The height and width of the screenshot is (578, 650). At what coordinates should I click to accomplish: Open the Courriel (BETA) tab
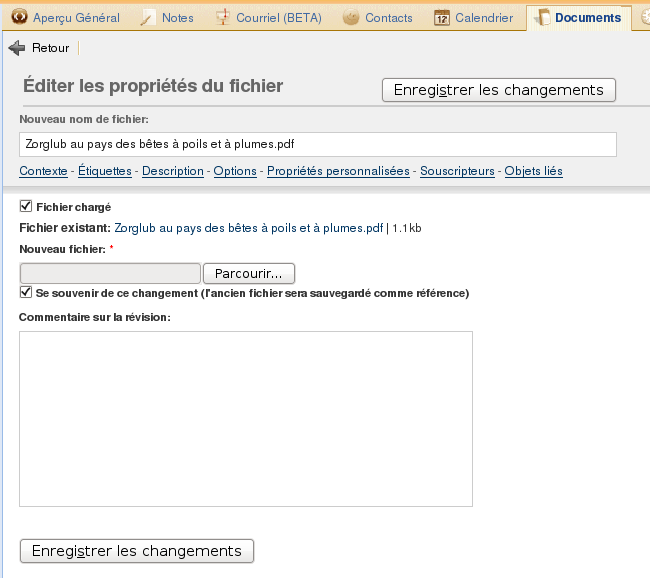[278, 18]
